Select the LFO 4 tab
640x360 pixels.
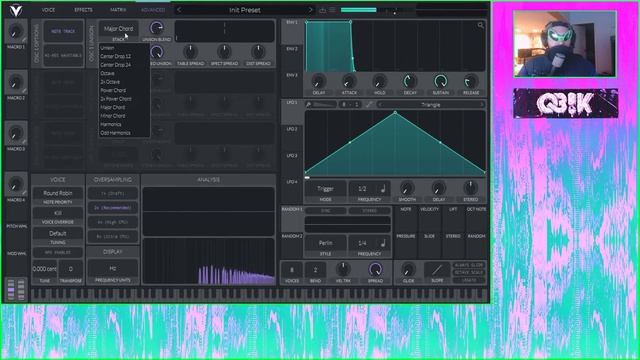[x=292, y=191]
